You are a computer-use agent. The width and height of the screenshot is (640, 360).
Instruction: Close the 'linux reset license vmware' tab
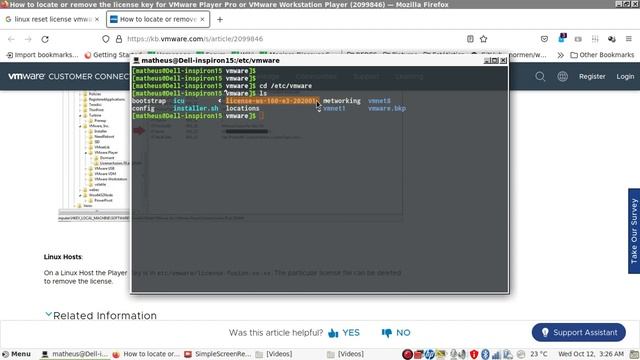point(97,19)
